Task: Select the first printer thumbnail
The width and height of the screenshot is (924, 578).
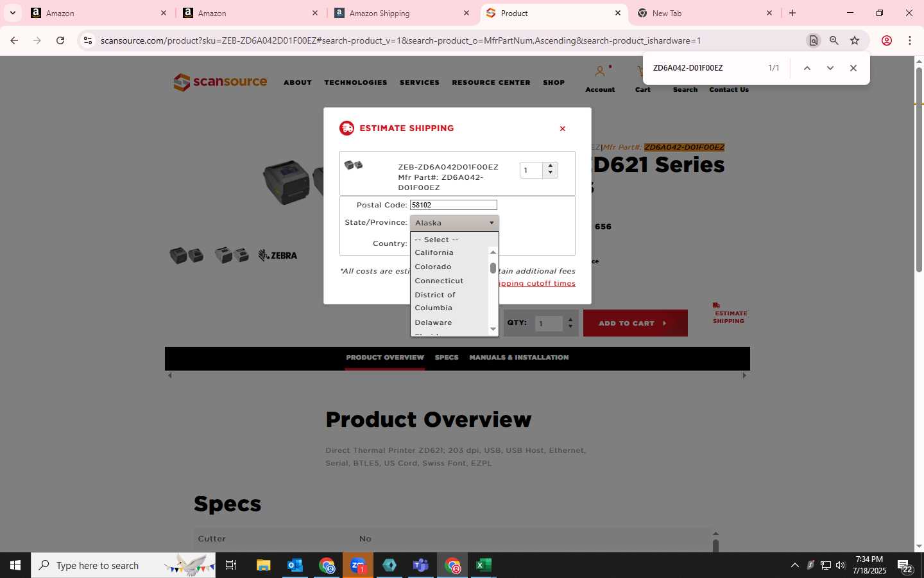Action: click(187, 255)
